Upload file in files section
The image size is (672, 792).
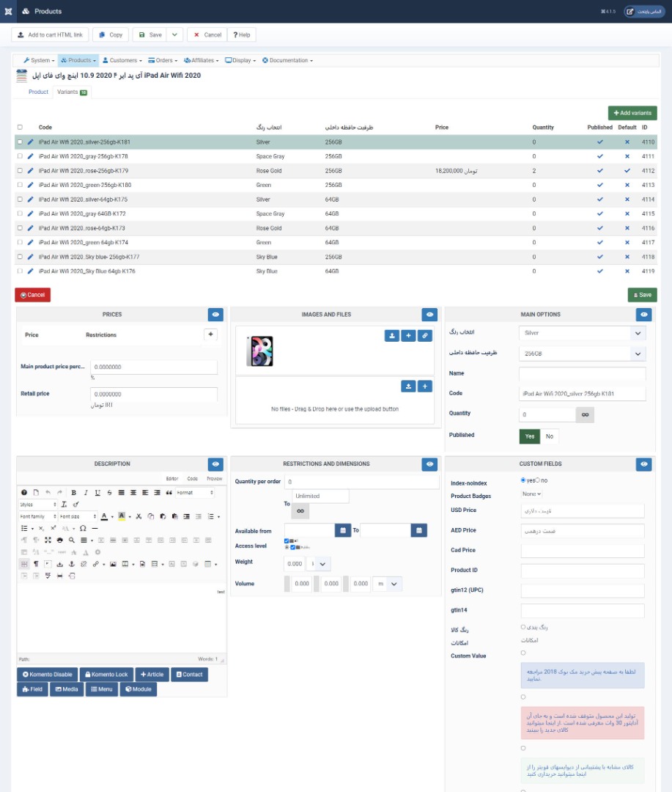click(408, 386)
